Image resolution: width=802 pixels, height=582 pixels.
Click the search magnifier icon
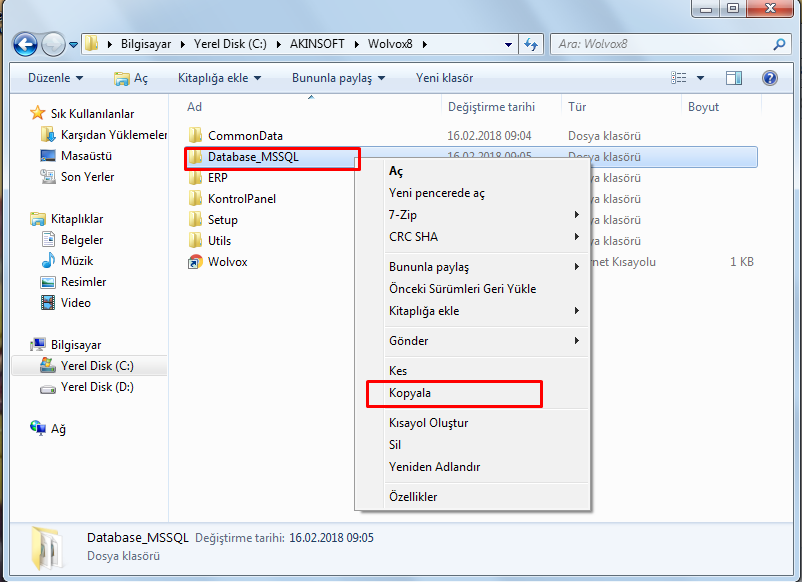pos(779,45)
